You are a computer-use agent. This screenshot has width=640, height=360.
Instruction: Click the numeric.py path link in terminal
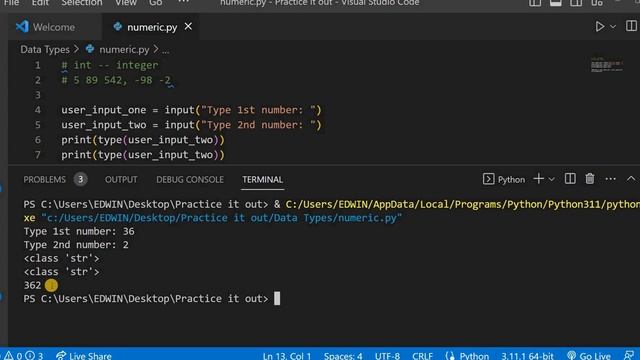click(222, 218)
